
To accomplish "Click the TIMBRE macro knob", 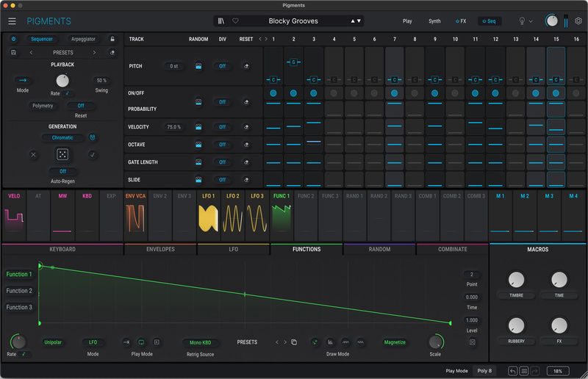I will (517, 280).
